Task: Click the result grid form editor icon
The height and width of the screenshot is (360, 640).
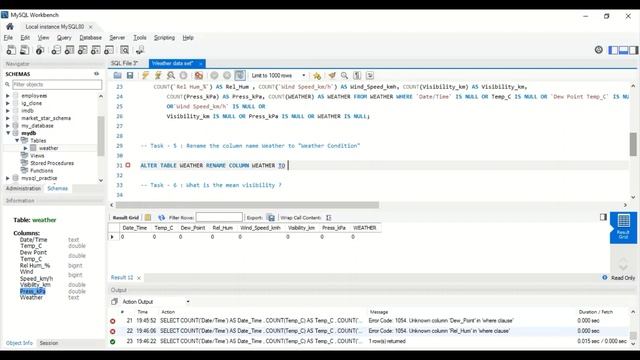Action: pos(148,218)
